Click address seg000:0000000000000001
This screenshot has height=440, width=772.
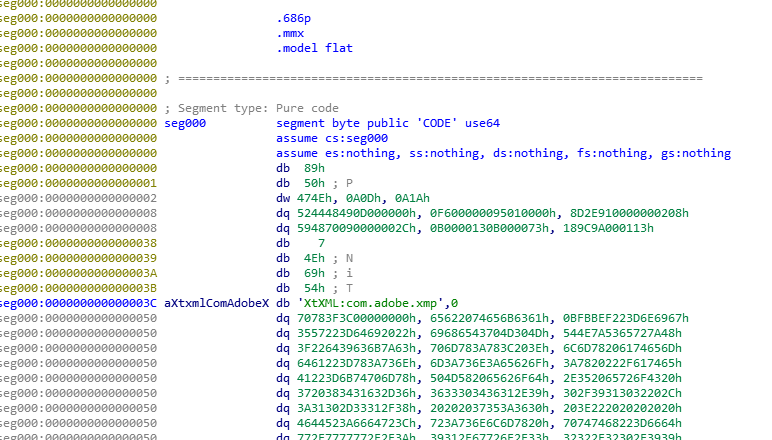click(x=79, y=184)
